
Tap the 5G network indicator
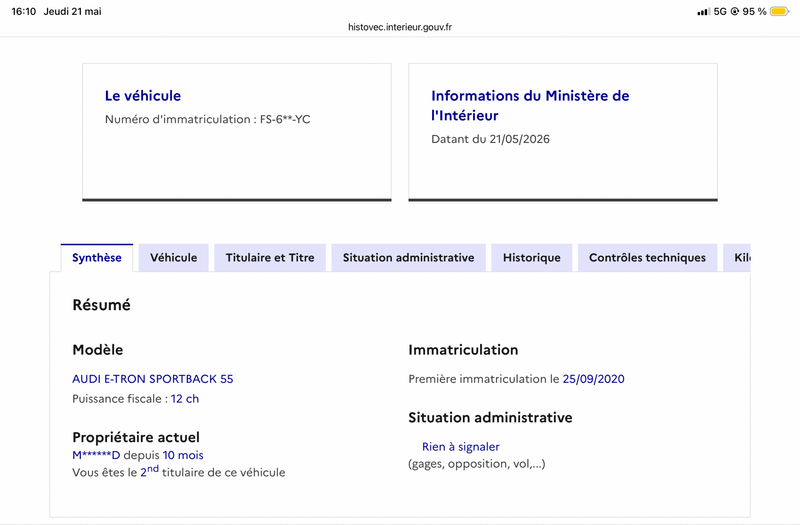click(720, 11)
